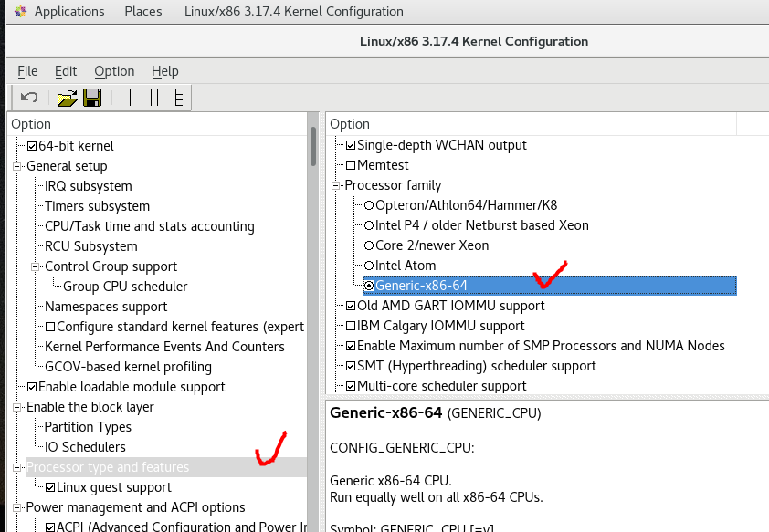The width and height of the screenshot is (769, 532).
Task: Collapse Processor type and features node
Action: pyautogui.click(x=16, y=467)
